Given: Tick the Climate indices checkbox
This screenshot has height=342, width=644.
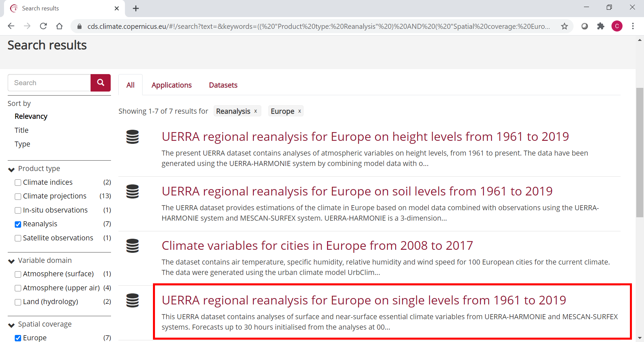Looking at the screenshot, I should click(18, 183).
